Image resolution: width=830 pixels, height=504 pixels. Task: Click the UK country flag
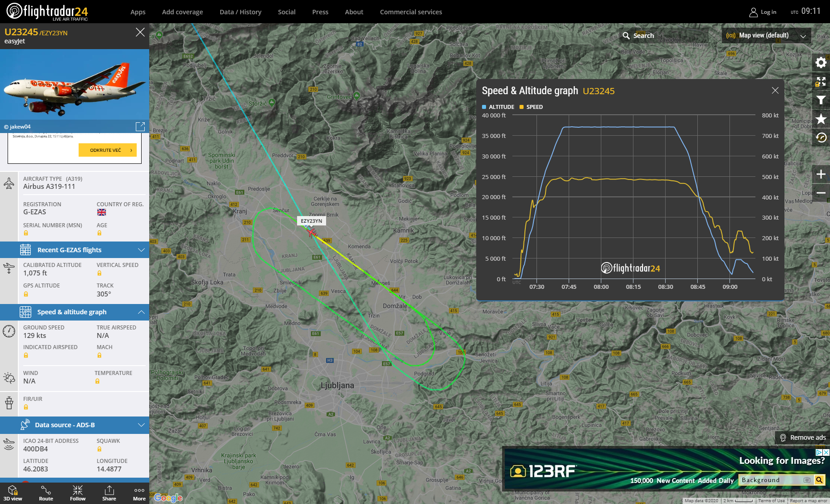pos(101,212)
